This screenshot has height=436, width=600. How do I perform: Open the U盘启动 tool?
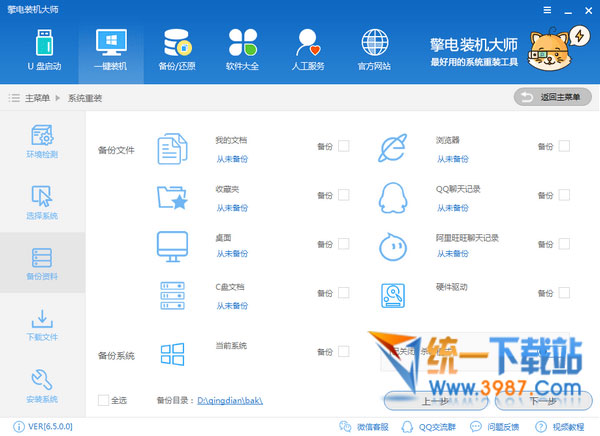[44, 50]
